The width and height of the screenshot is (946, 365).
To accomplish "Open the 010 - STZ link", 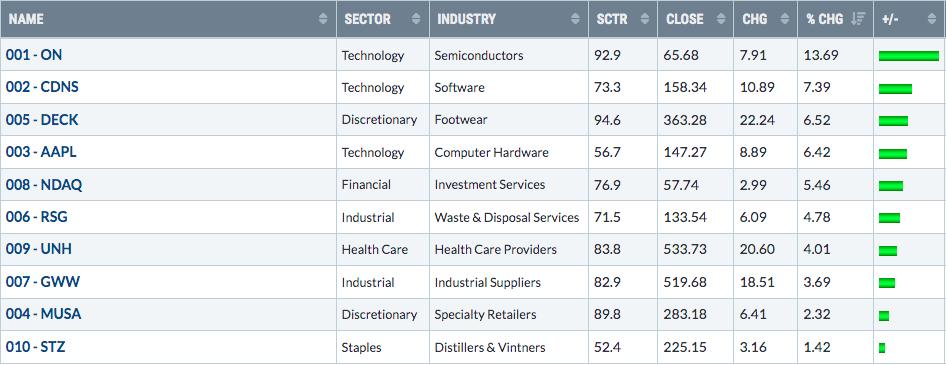I will 36,347.
